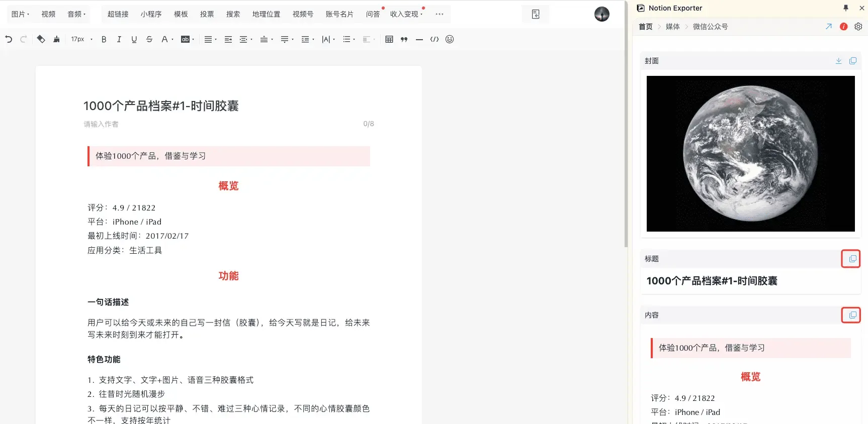Screen dimensions: 868x424
Task: Click the 搜索 insert option
Action: [233, 14]
